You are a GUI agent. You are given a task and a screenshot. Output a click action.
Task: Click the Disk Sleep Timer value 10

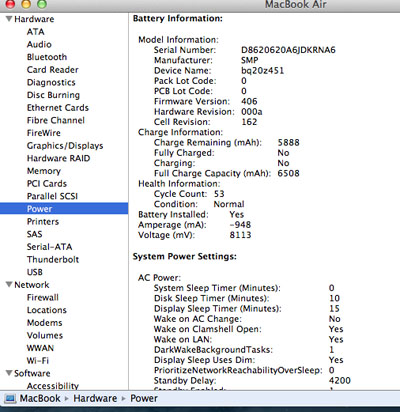334,298
